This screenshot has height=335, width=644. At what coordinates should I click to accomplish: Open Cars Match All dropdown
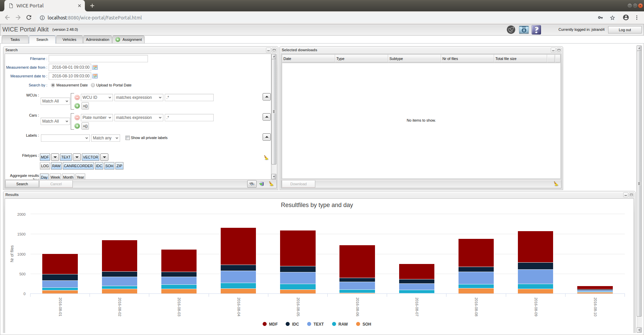pyautogui.click(x=55, y=121)
